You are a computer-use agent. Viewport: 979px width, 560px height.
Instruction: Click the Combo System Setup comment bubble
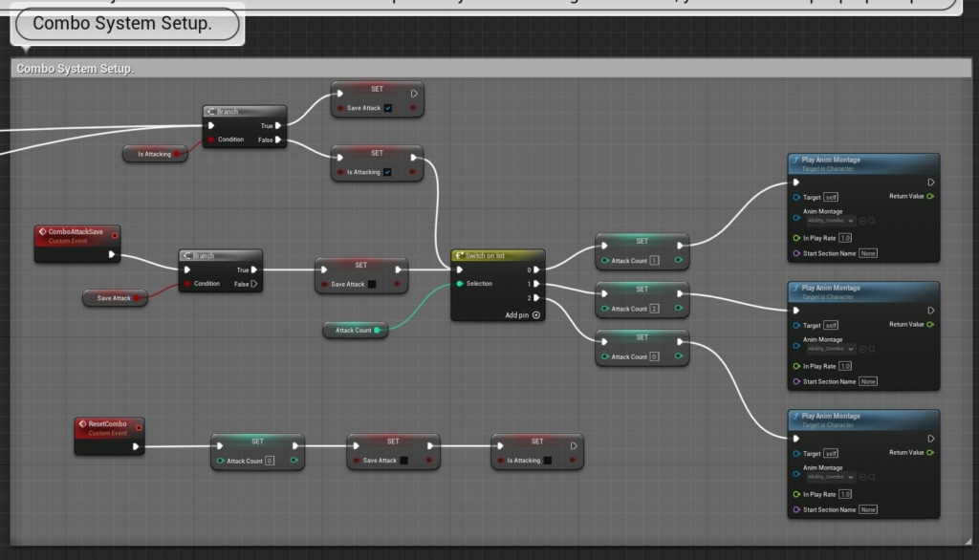tap(127, 24)
